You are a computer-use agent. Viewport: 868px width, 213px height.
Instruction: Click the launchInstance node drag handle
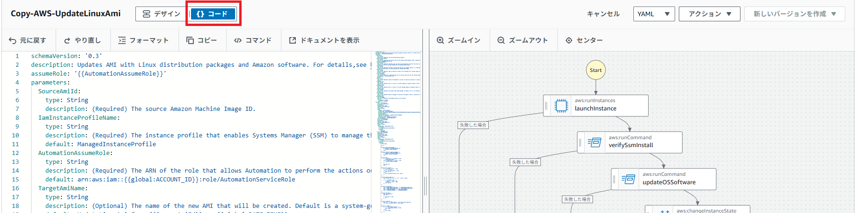(x=546, y=106)
